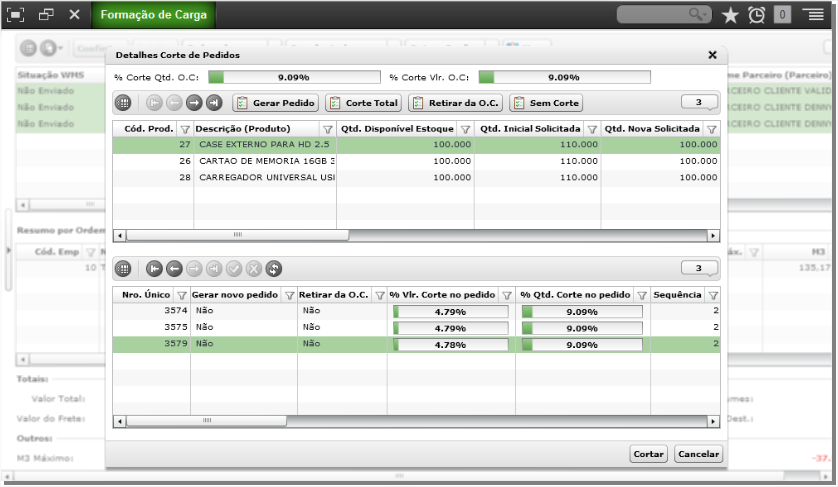Go to last record in products toolbar

tap(214, 103)
